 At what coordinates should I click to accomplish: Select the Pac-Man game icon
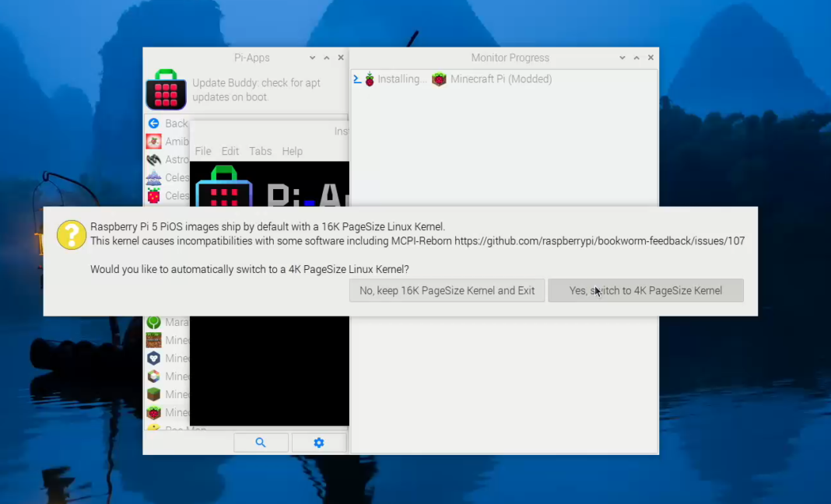(x=155, y=429)
